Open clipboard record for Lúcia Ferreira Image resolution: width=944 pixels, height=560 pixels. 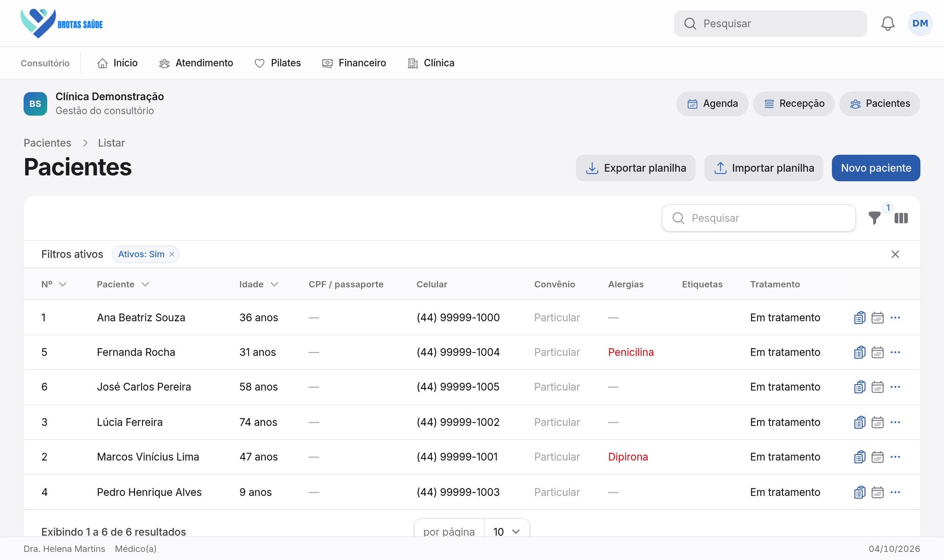pyautogui.click(x=860, y=422)
